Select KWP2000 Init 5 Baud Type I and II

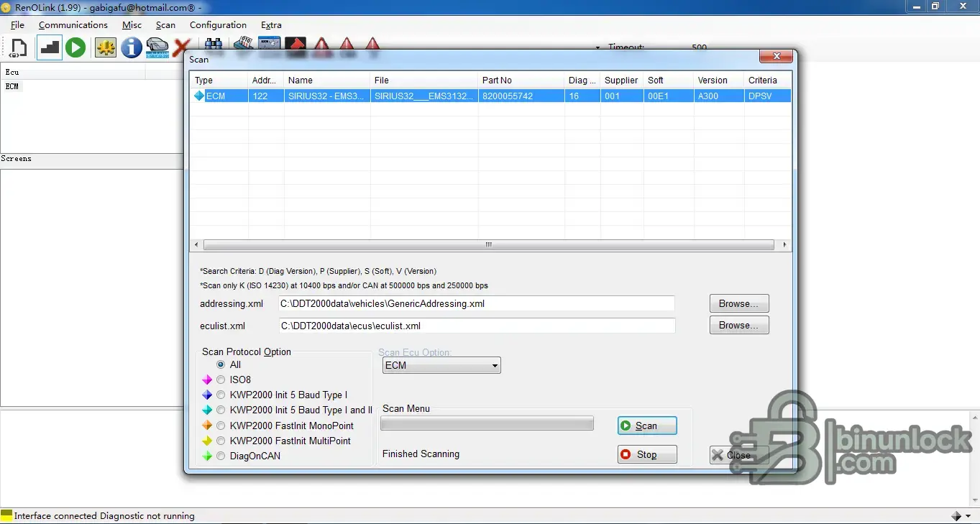(x=221, y=410)
